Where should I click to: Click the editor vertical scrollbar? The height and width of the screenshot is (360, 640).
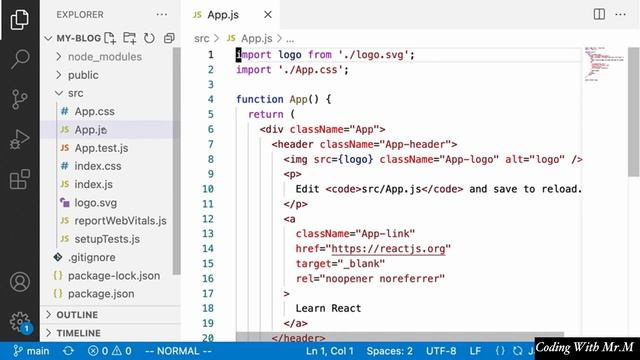pos(634,111)
